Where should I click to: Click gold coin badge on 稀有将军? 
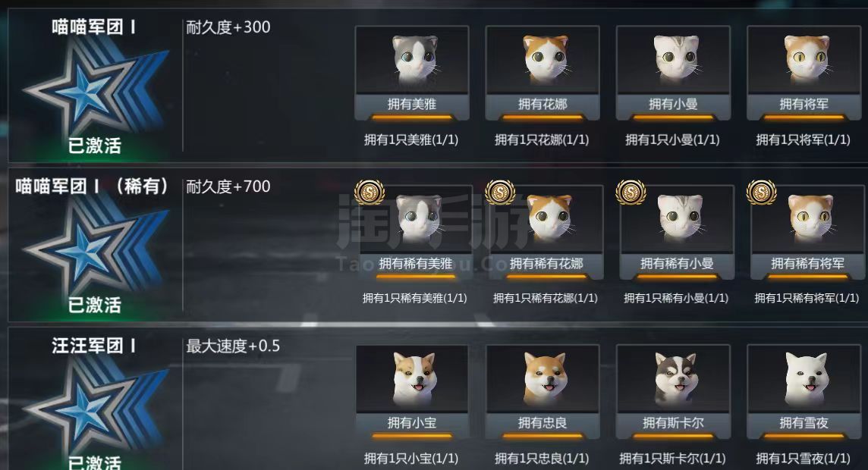tap(762, 193)
